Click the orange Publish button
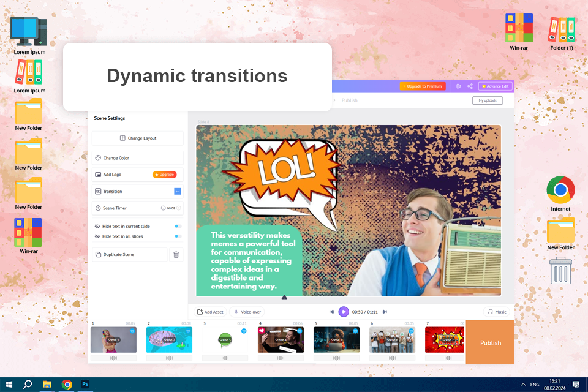Image resolution: width=588 pixels, height=392 pixels. (491, 342)
